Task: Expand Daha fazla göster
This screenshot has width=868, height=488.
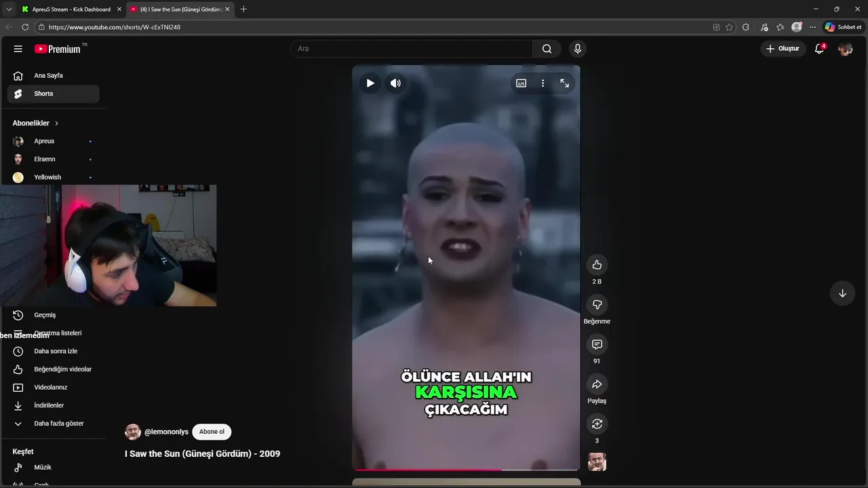Action: [53, 424]
